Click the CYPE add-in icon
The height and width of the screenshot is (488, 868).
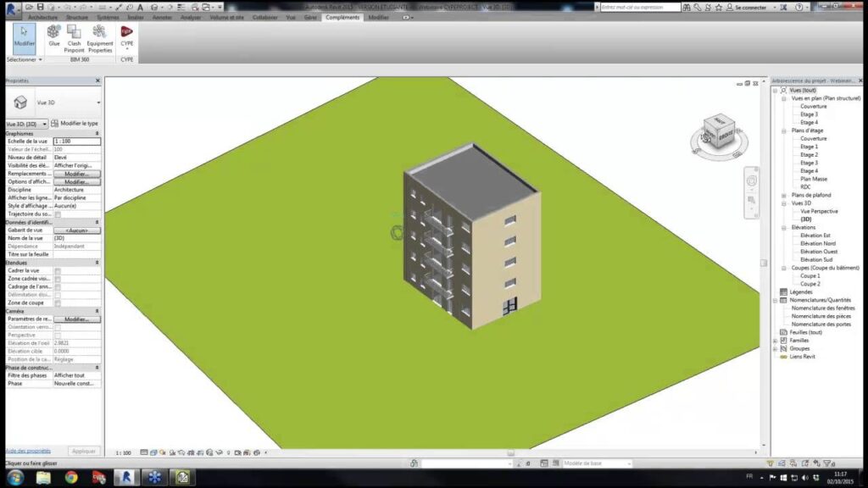click(x=126, y=36)
